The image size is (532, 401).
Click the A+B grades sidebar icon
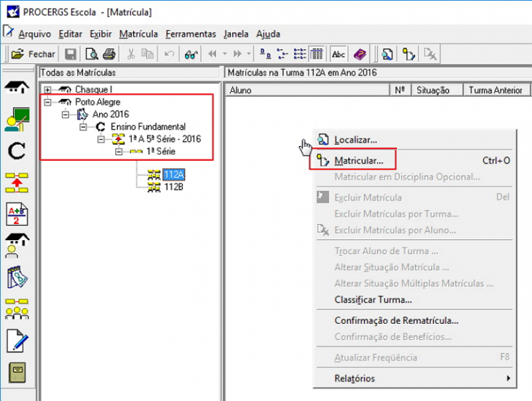(17, 213)
